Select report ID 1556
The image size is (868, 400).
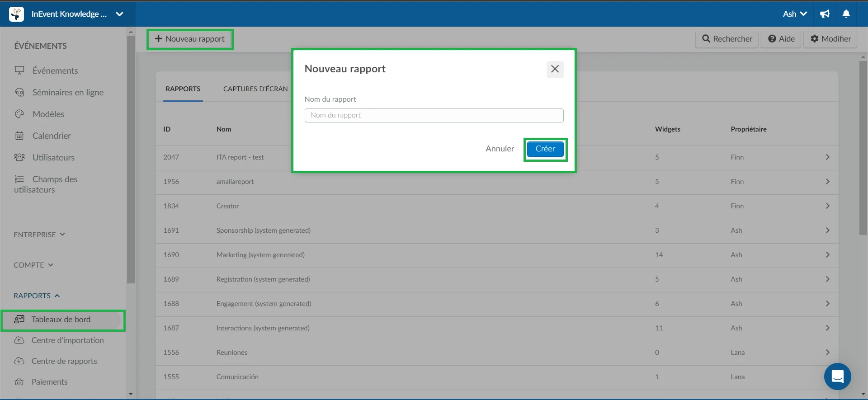(171, 353)
